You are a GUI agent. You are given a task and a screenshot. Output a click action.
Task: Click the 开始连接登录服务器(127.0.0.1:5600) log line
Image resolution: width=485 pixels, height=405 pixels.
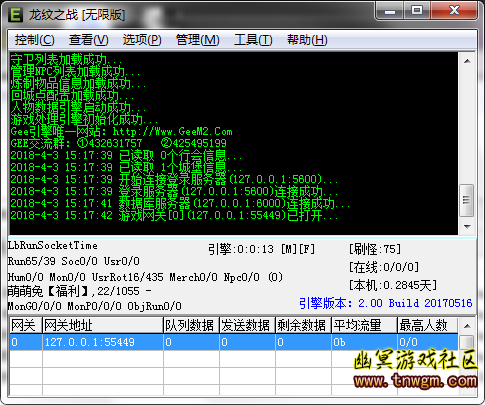174,179
